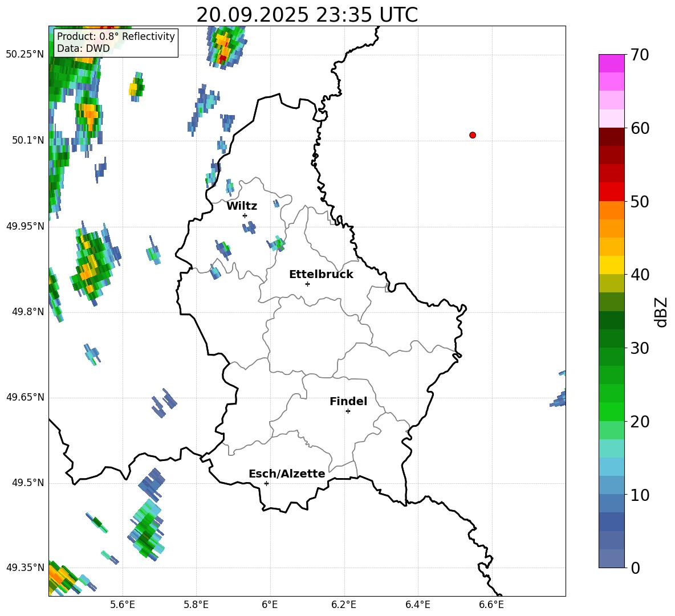This screenshot has height=616, width=675.
Task: Pick the bright red colorbar segment above 50
Action: point(611,192)
